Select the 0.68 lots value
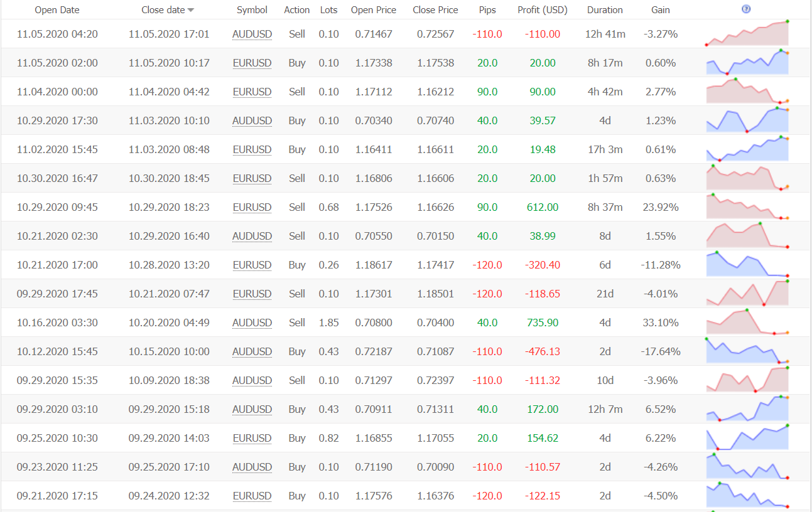812x512 pixels. tap(328, 207)
